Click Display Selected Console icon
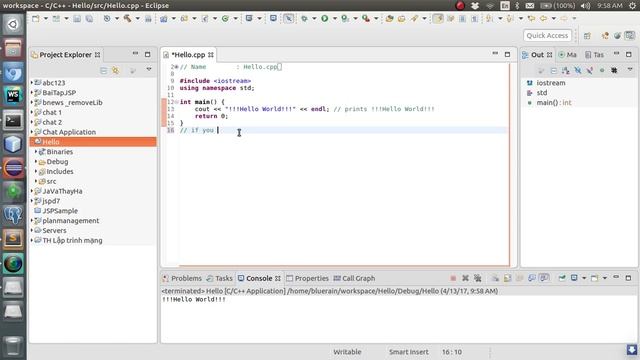This screenshot has width=640, height=360. tap(574, 278)
